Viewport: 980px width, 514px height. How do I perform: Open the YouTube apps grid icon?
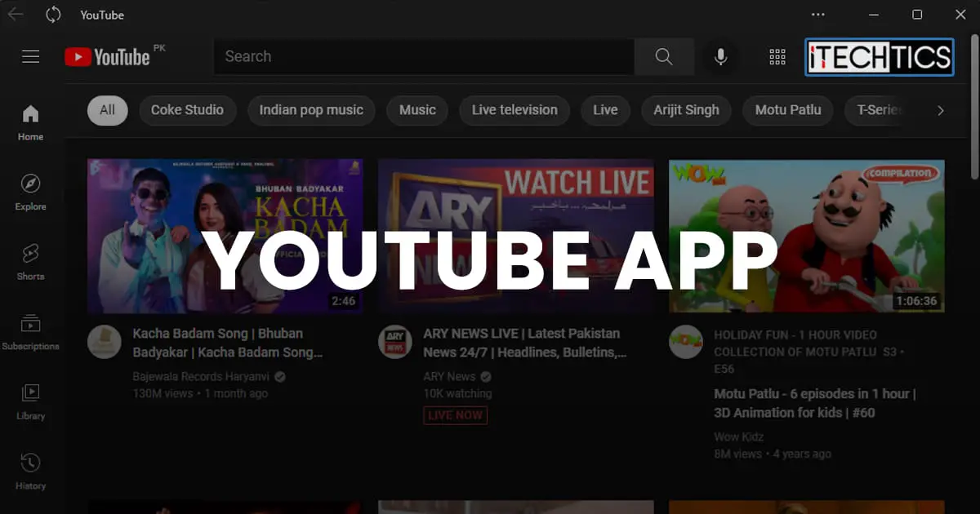tap(777, 56)
